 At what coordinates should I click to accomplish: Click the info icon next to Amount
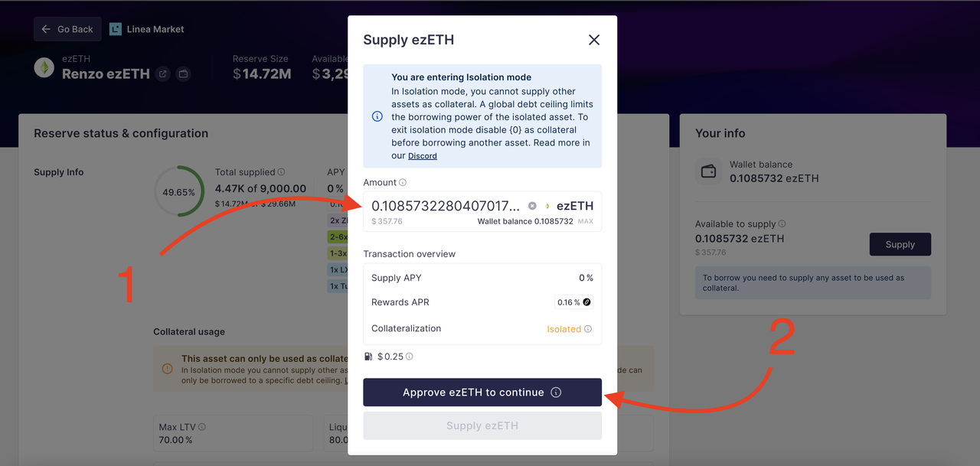pyautogui.click(x=403, y=183)
